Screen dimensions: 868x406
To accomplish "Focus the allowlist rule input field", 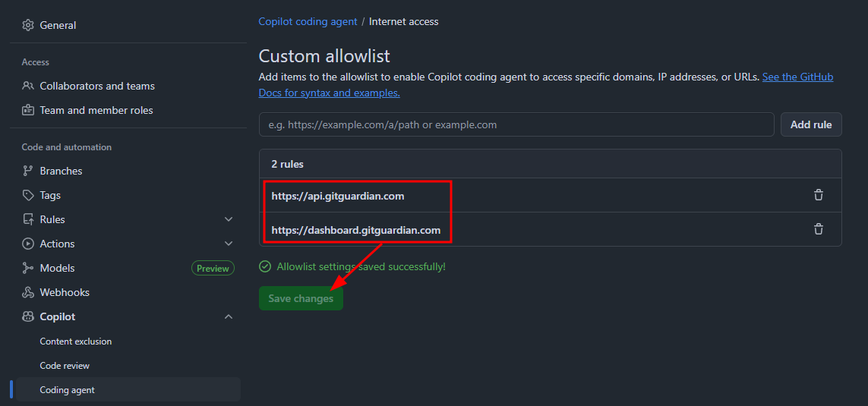I will (x=516, y=124).
